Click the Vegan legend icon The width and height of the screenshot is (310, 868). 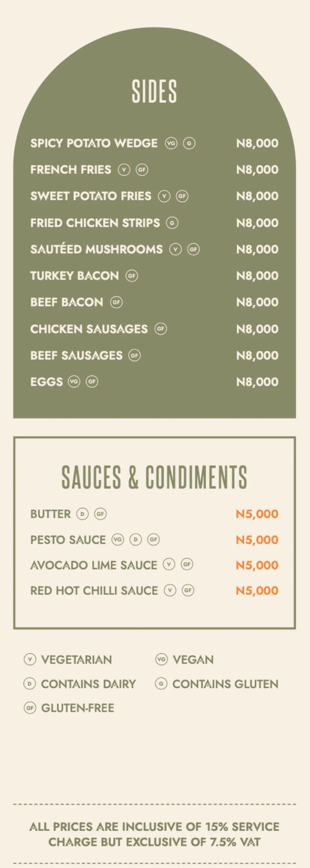[161, 659]
